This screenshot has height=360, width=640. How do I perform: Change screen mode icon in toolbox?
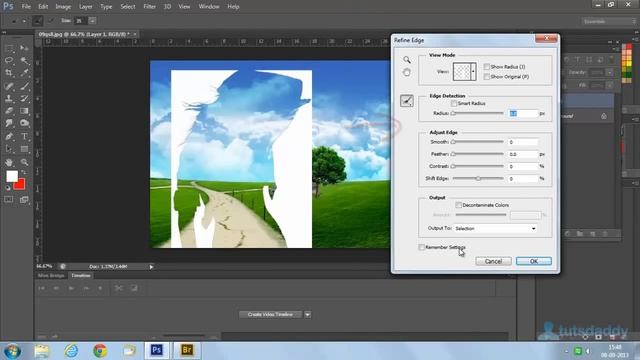(24, 200)
